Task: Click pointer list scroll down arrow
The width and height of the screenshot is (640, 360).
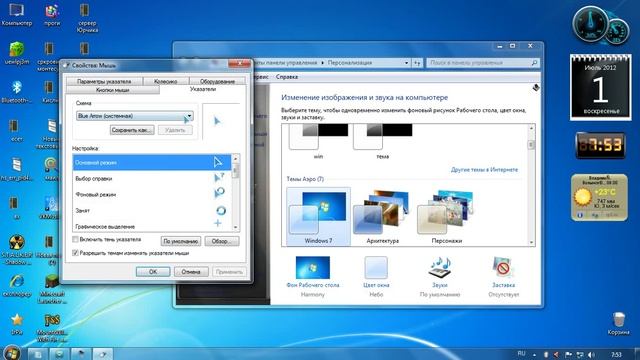Action: [x=235, y=227]
